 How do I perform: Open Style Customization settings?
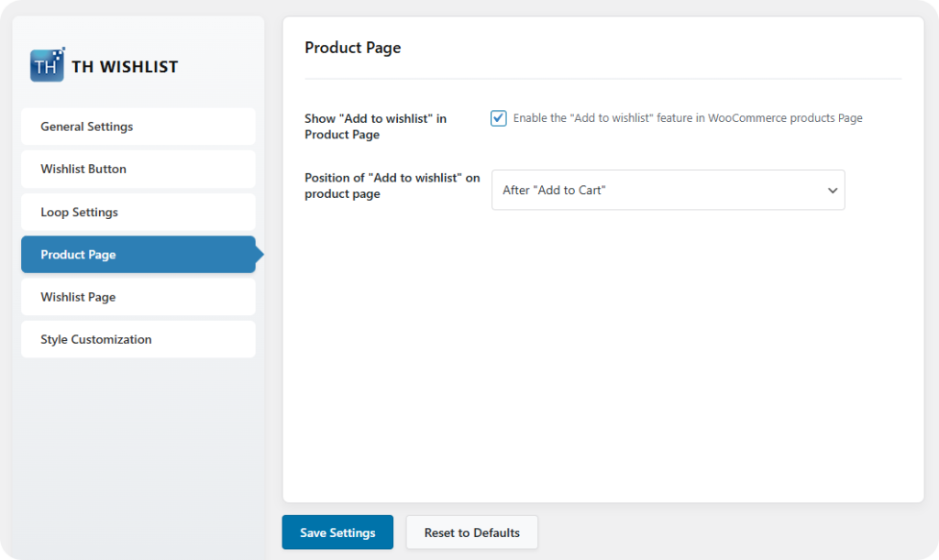[x=138, y=339]
